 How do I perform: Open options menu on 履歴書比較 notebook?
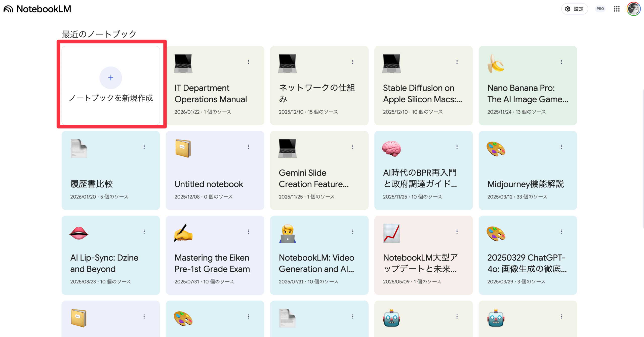[x=144, y=147]
